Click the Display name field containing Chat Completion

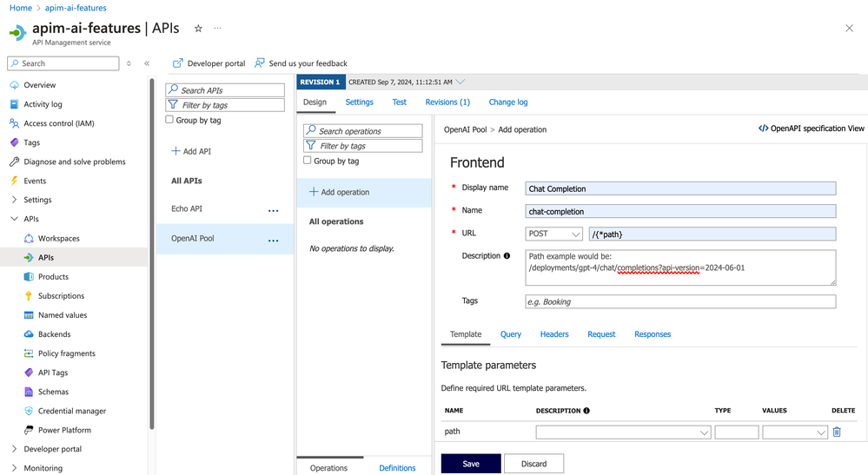(x=680, y=188)
